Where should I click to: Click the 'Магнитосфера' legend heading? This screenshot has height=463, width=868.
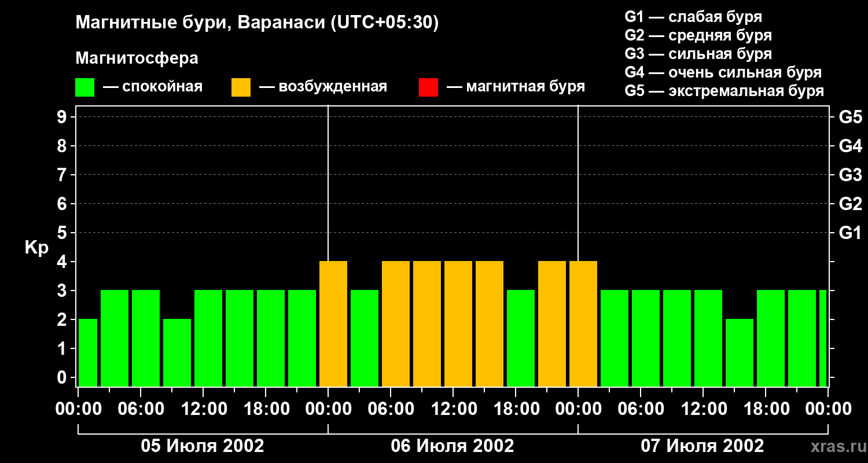(137, 58)
